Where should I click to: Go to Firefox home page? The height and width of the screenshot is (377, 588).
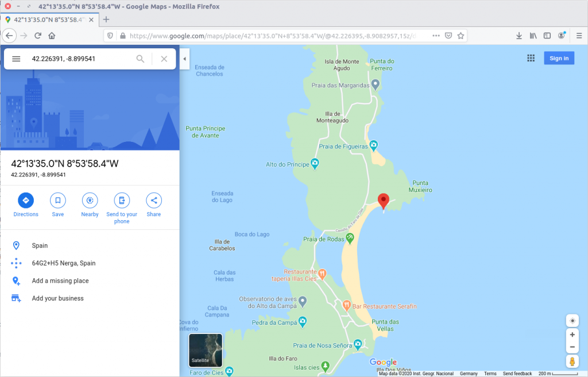point(52,36)
